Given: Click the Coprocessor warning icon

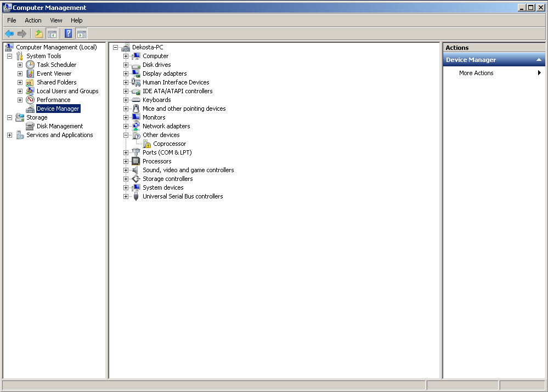Looking at the screenshot, I should tap(147, 144).
